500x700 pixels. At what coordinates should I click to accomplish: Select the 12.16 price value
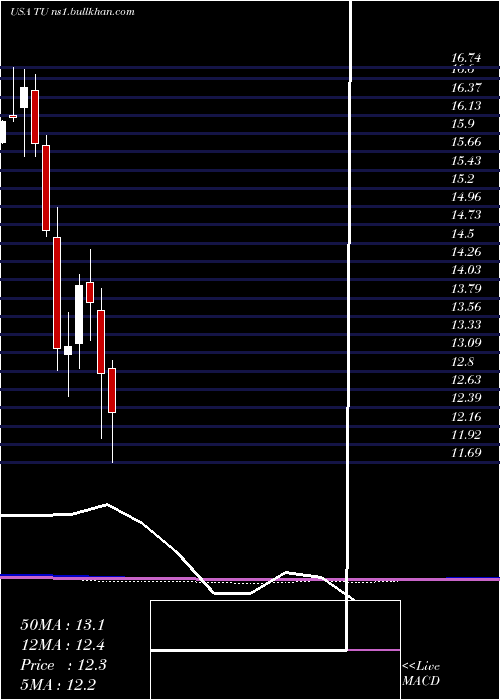coord(466,417)
